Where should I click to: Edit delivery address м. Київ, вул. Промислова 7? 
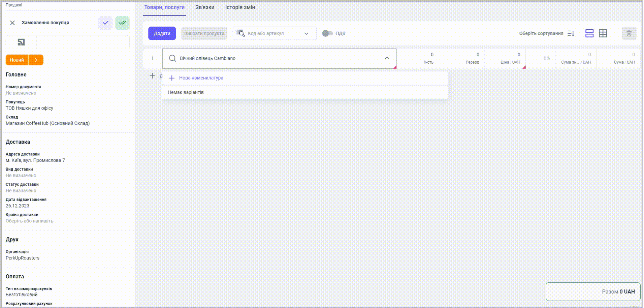pos(35,160)
